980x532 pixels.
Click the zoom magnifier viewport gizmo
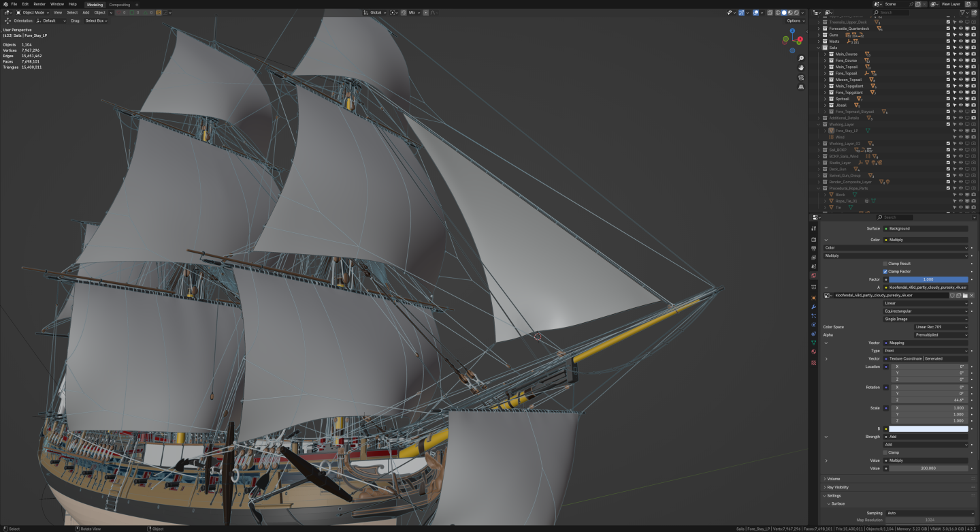[801, 59]
